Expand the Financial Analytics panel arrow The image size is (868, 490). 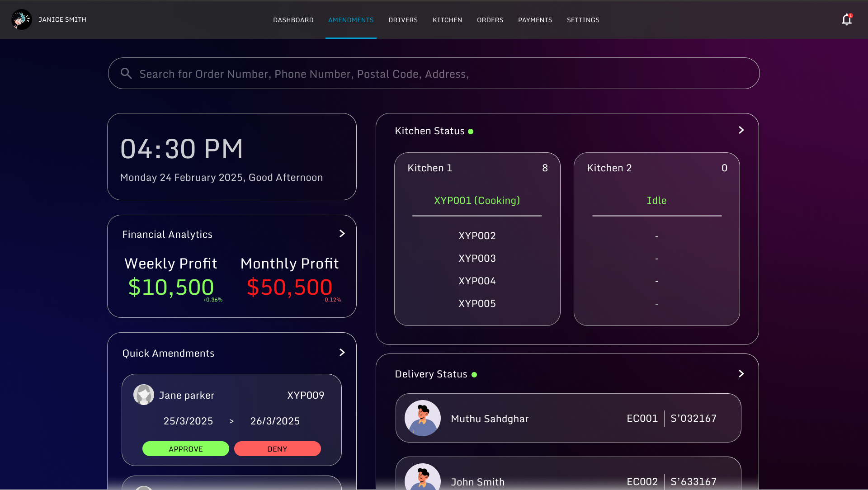[x=342, y=234]
